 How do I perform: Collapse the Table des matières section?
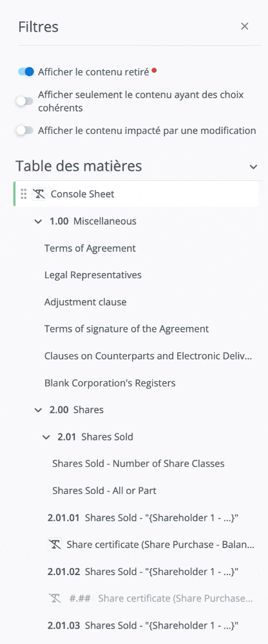coord(254,166)
